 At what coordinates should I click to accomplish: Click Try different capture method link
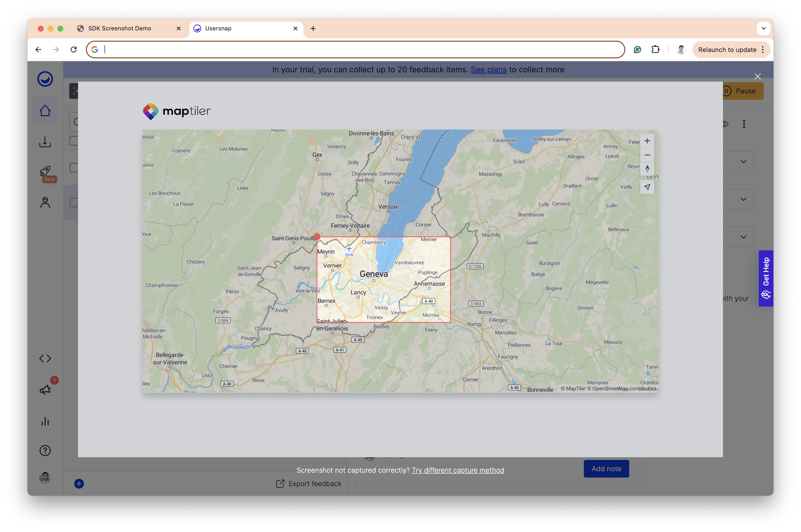458,470
